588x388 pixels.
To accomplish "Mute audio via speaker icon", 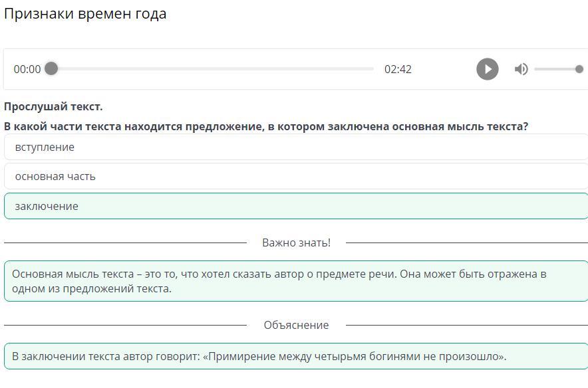I will 521,69.
